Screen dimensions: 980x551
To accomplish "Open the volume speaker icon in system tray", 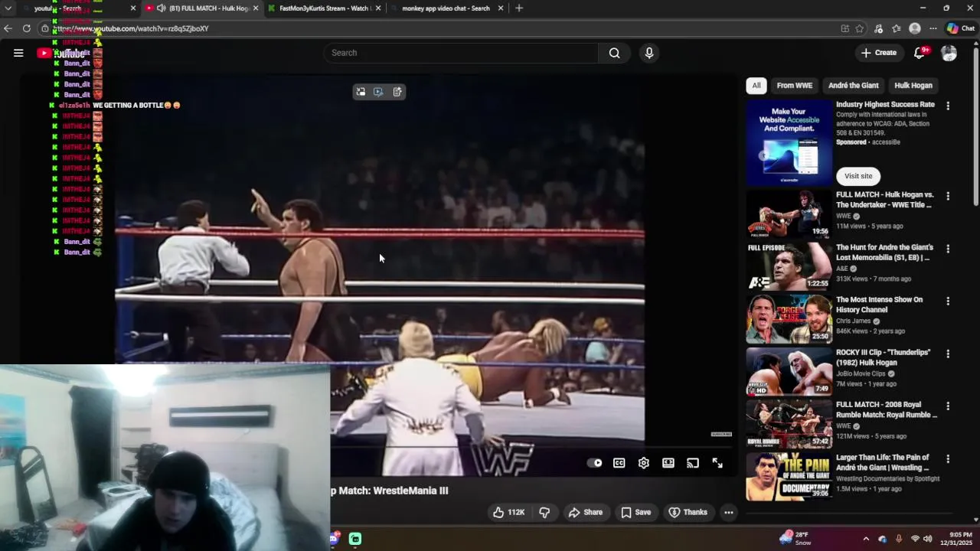I will click(x=928, y=539).
